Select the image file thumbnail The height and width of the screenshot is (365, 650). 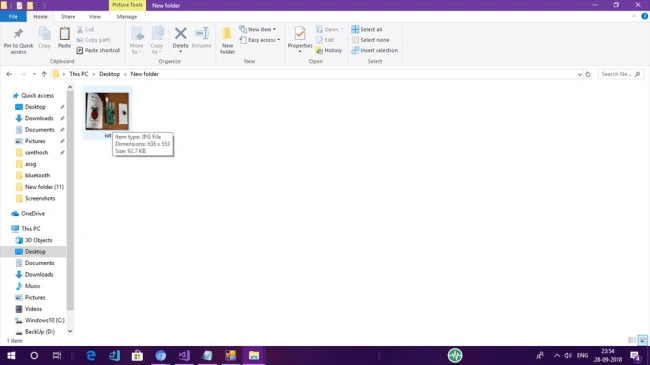107,111
